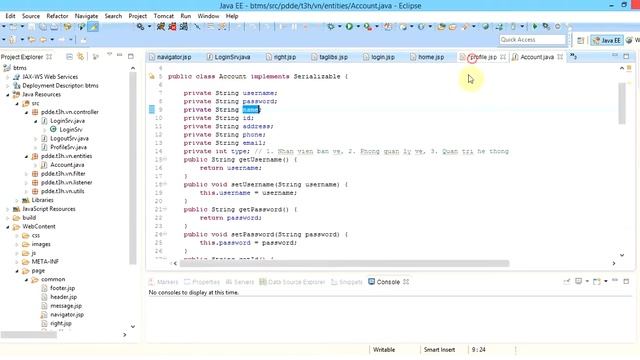Click the Run External Tools icon
Viewport: 640px width, 360px height.
(x=368, y=27)
